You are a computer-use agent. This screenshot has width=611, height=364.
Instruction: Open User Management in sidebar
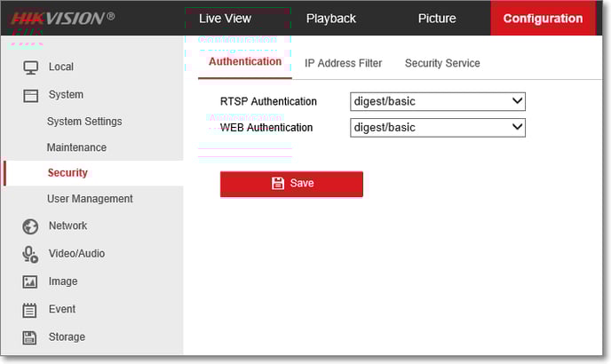click(x=90, y=199)
